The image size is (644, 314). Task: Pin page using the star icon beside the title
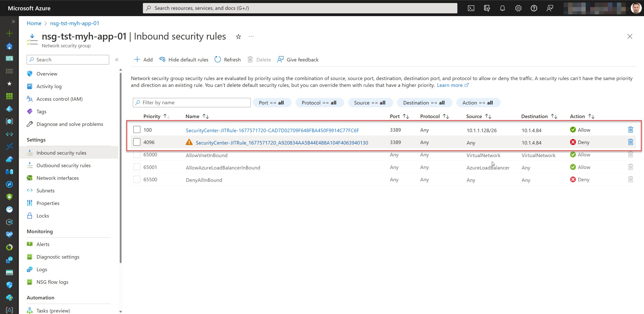[238, 37]
